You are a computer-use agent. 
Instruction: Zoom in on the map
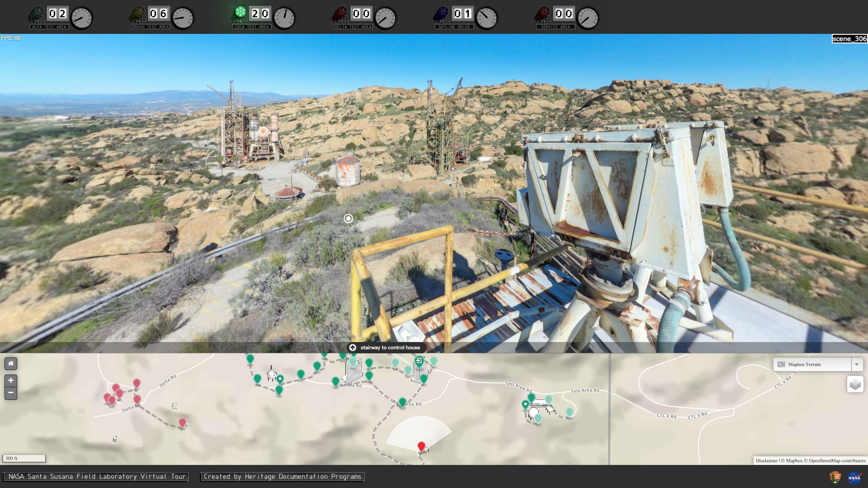[x=11, y=380]
